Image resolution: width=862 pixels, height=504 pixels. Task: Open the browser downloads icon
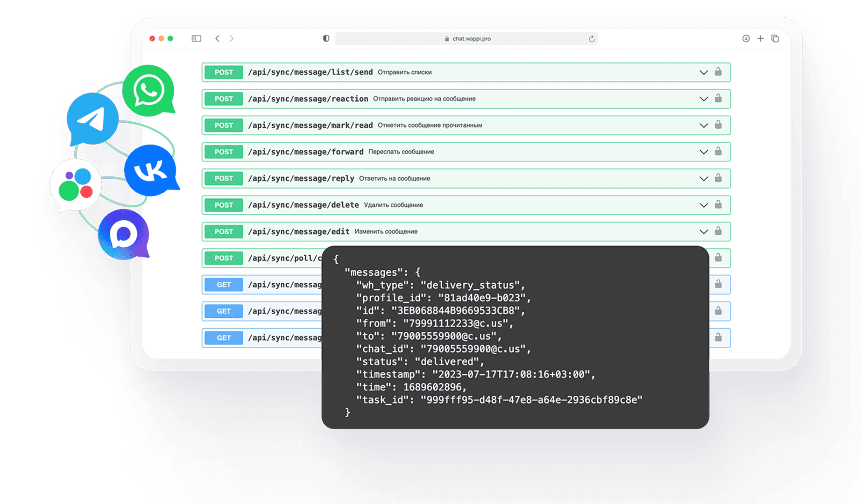tap(746, 39)
